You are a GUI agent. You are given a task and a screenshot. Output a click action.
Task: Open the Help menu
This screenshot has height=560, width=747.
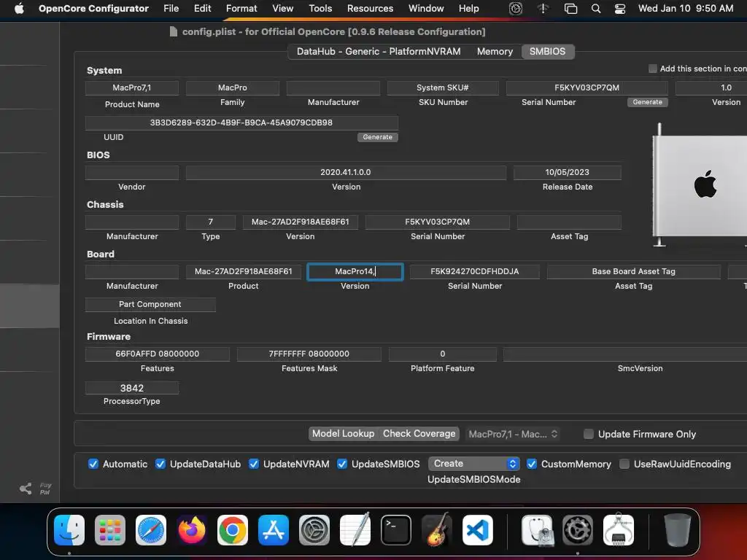tap(469, 9)
